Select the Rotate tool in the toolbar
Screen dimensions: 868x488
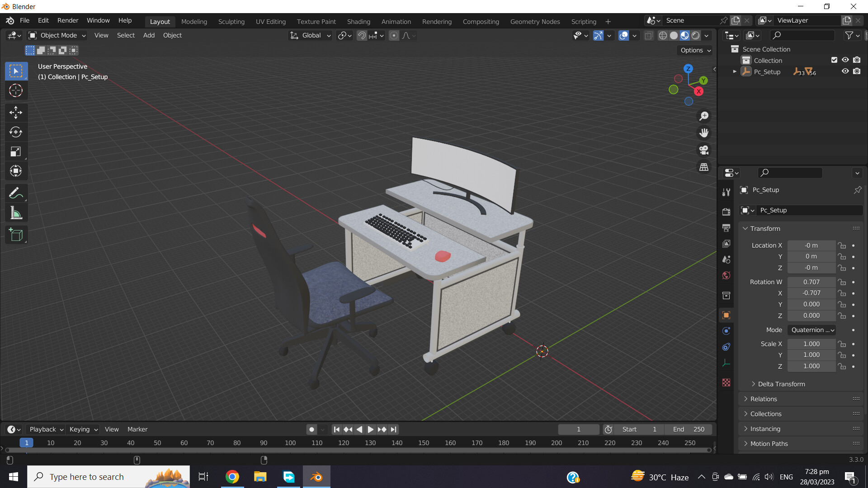coord(16,132)
